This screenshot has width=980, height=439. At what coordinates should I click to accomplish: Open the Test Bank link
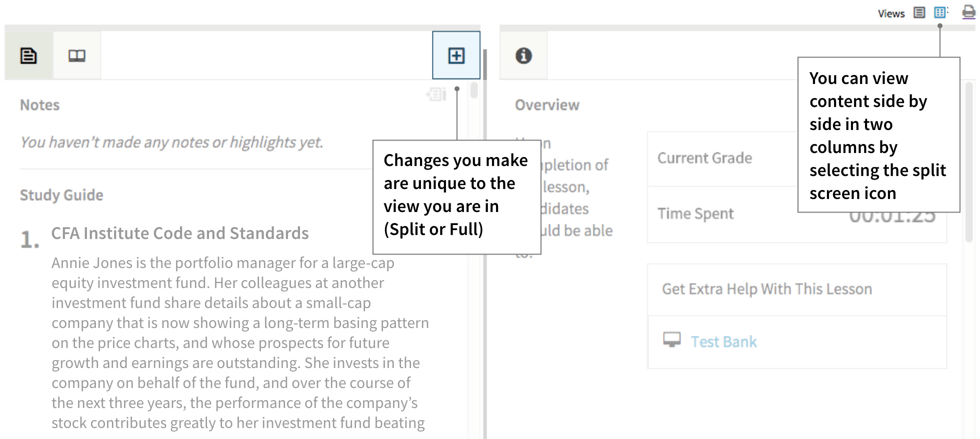723,341
